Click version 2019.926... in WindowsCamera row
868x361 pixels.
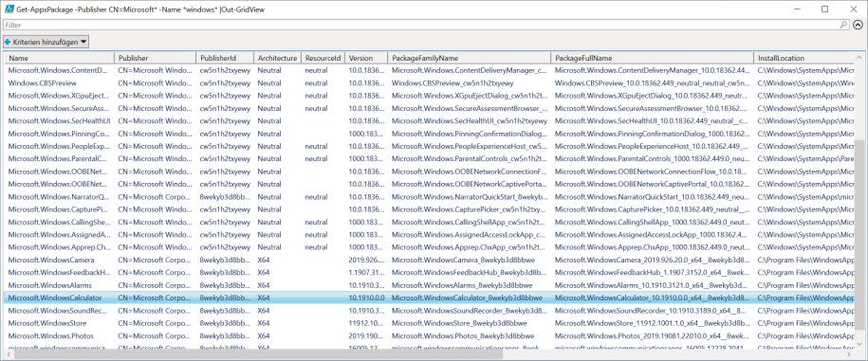[x=365, y=260]
